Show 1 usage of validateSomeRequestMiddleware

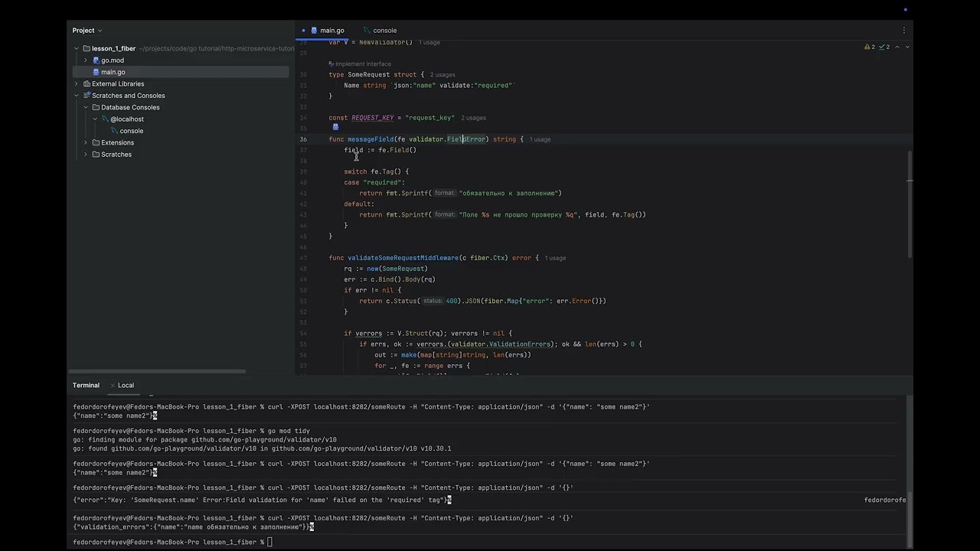(x=556, y=258)
